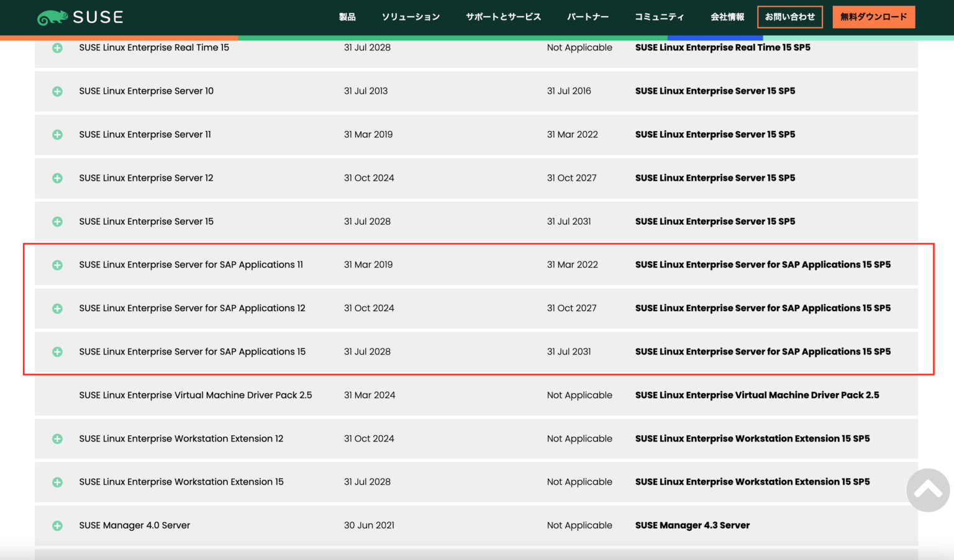Click the plus icon for Workstation Extension 15
The image size is (954, 560).
pos(57,482)
